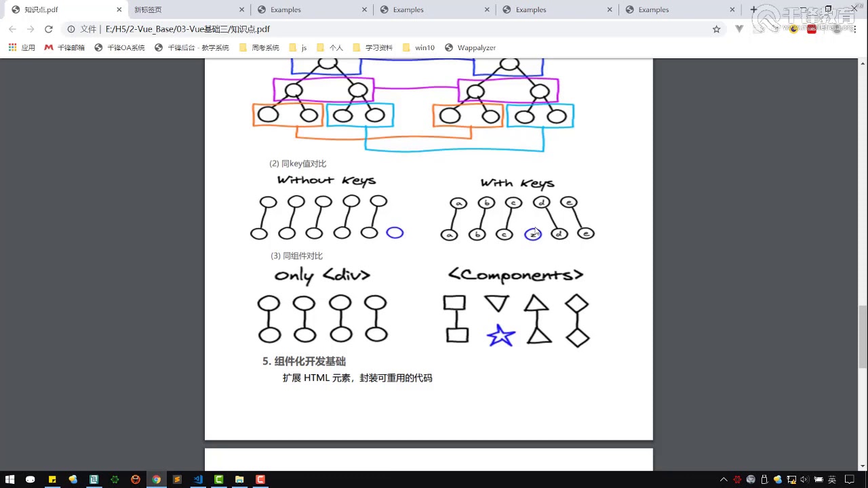Expand the 个人 bookmark folder
Screen dimensions: 868x488
pos(330,47)
